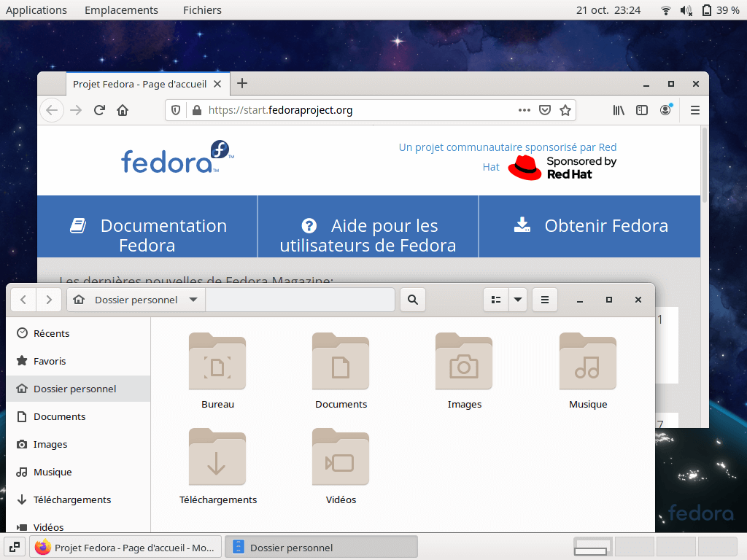Select the Documents folder icon
This screenshot has width=747, height=560.
click(x=341, y=362)
